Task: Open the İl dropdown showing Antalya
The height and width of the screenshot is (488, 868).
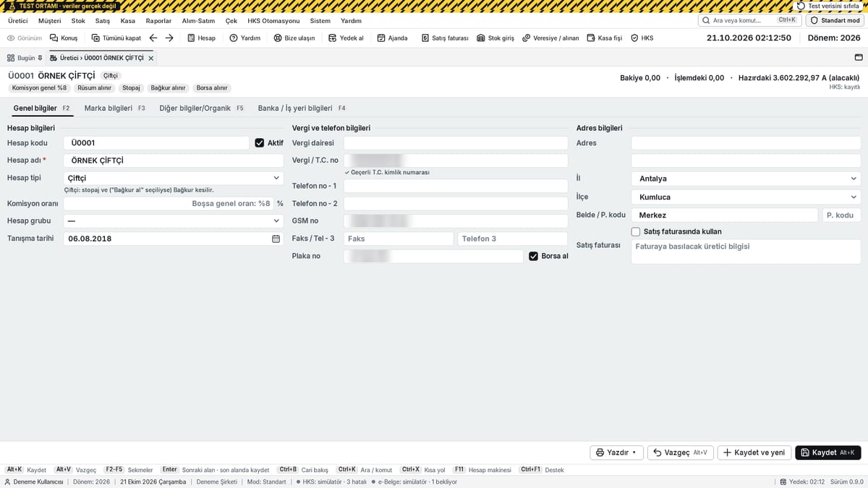Action: (x=746, y=179)
